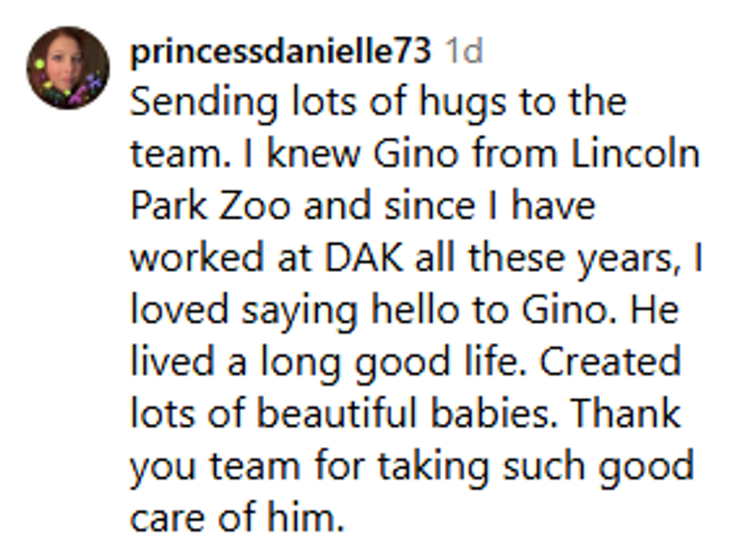Image resolution: width=729 pixels, height=560 pixels.
Task: Click the word "Lincoln" in the comment
Action: [635, 154]
